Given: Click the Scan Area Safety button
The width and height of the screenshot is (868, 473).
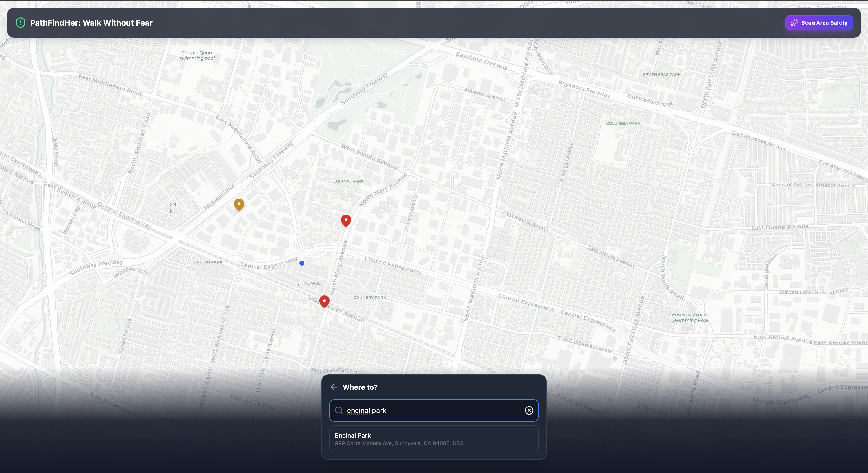Looking at the screenshot, I should 819,23.
